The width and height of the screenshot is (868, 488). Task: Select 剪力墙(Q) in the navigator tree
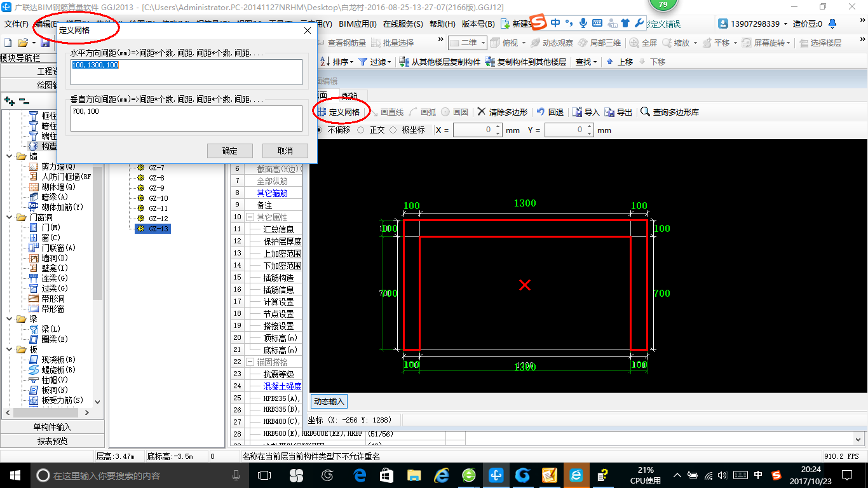pyautogui.click(x=58, y=166)
